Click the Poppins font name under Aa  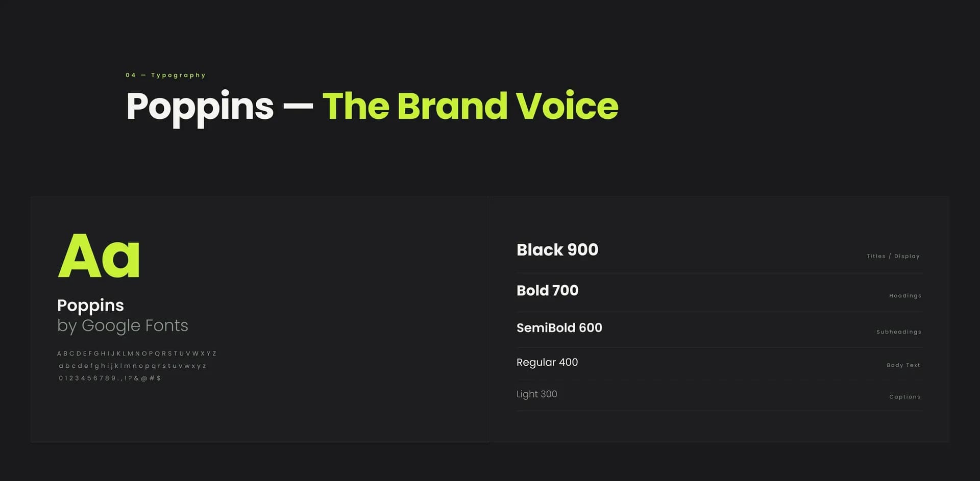point(90,306)
